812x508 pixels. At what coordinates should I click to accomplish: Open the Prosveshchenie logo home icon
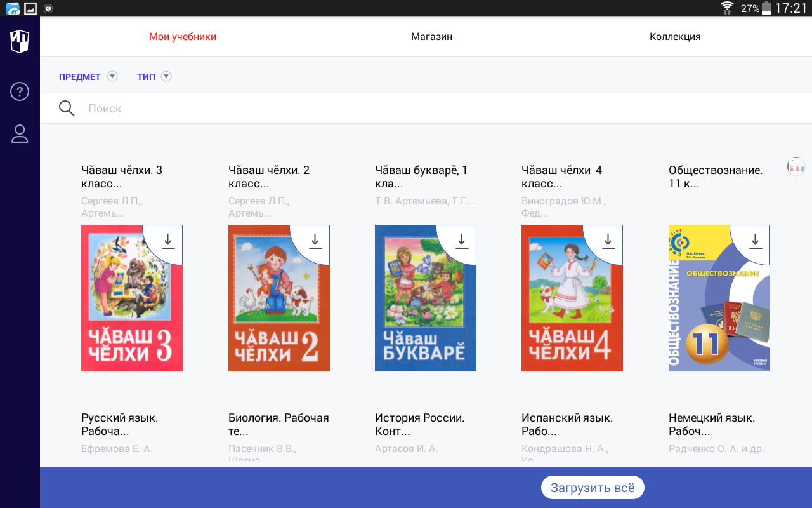[20, 41]
